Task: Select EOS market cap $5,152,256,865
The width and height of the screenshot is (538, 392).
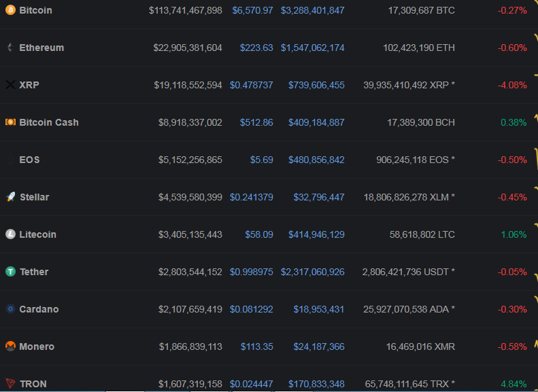Action: [x=190, y=160]
